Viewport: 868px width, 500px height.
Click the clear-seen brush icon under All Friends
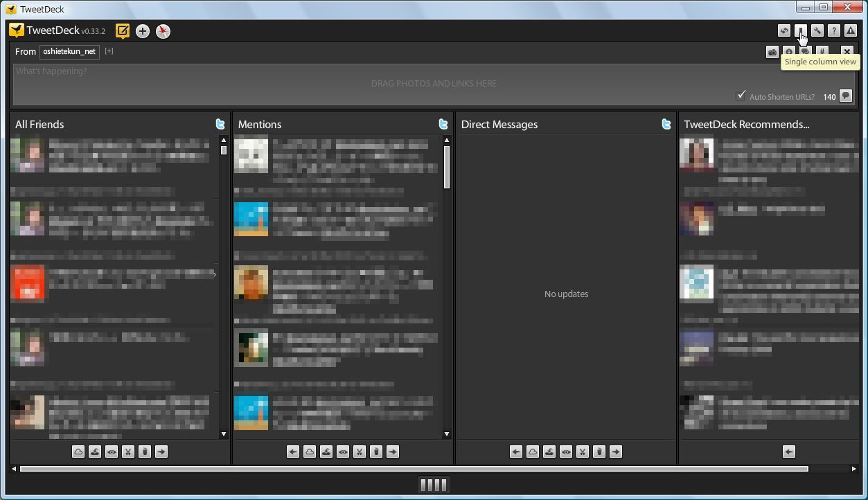95,452
